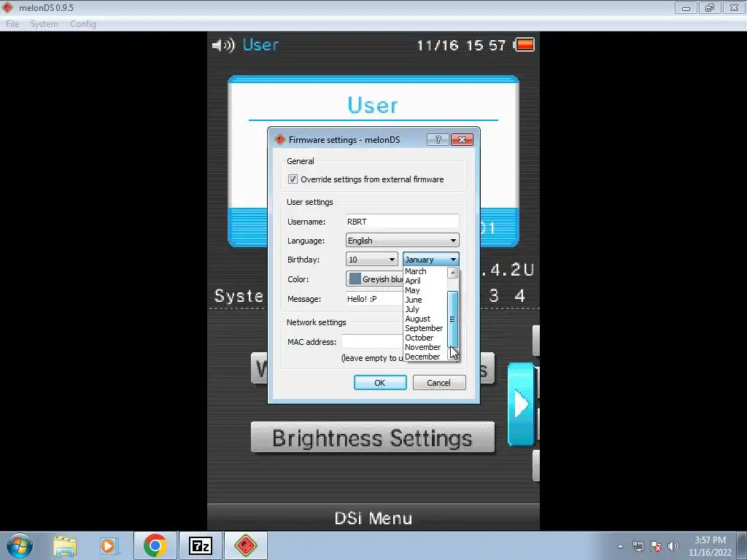Click the MAC address input field
The width and height of the screenshot is (747, 560).
(x=373, y=341)
